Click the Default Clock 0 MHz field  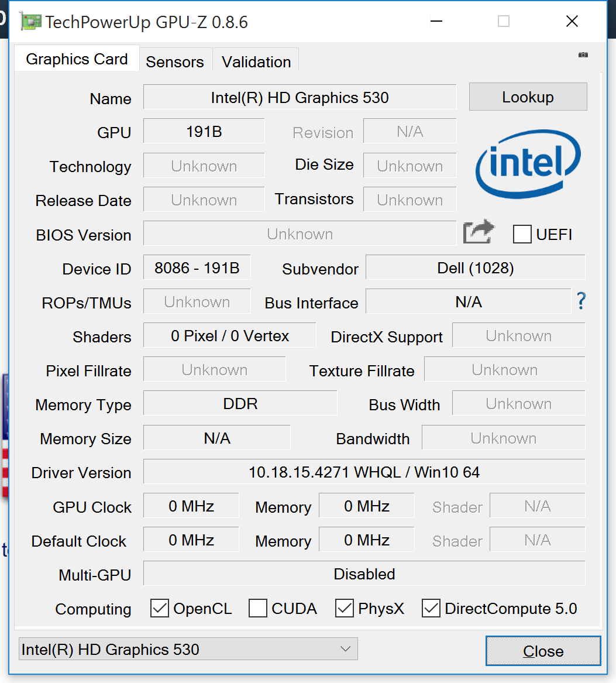point(191,540)
